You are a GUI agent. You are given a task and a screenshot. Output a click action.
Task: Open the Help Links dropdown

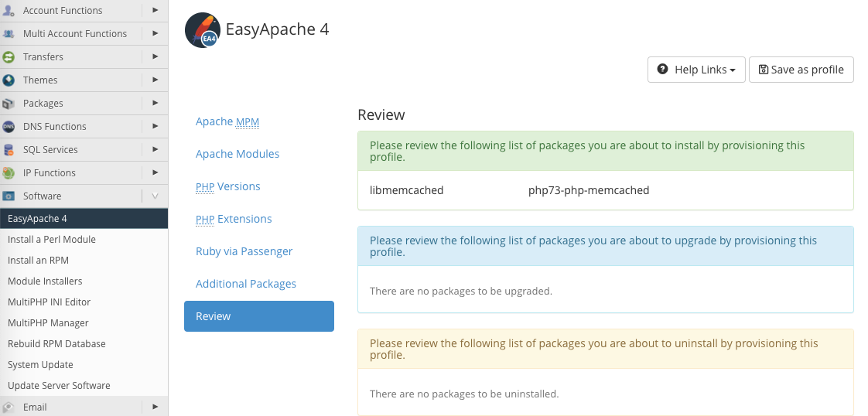point(696,70)
